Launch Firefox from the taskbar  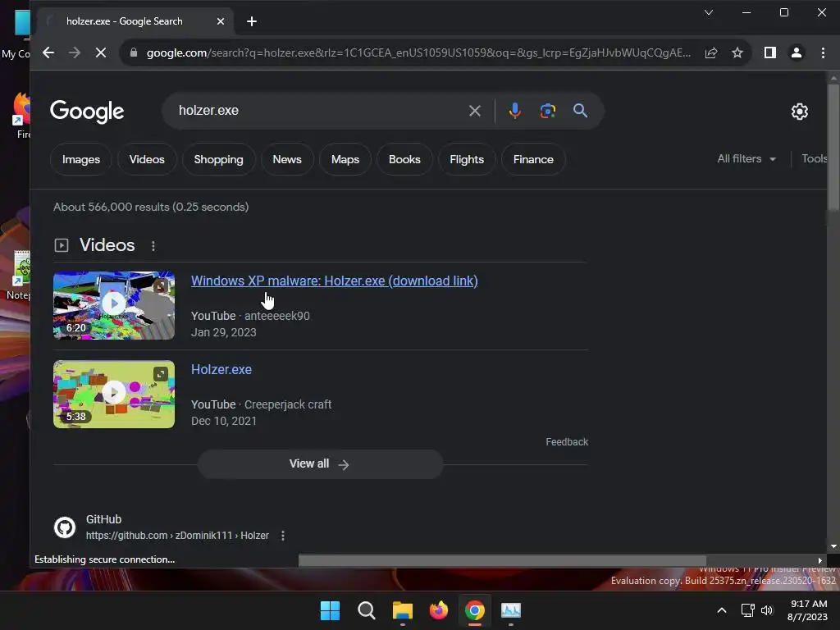439,610
